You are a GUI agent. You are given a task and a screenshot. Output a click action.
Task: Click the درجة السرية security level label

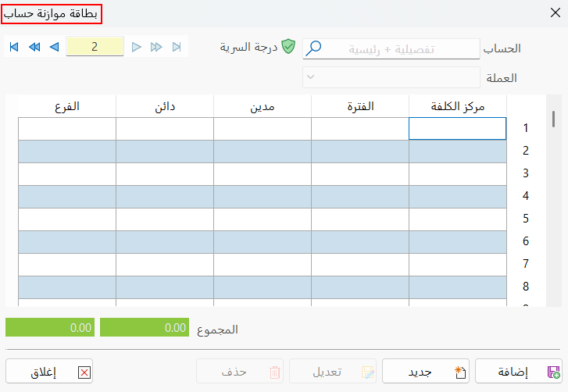click(x=248, y=47)
